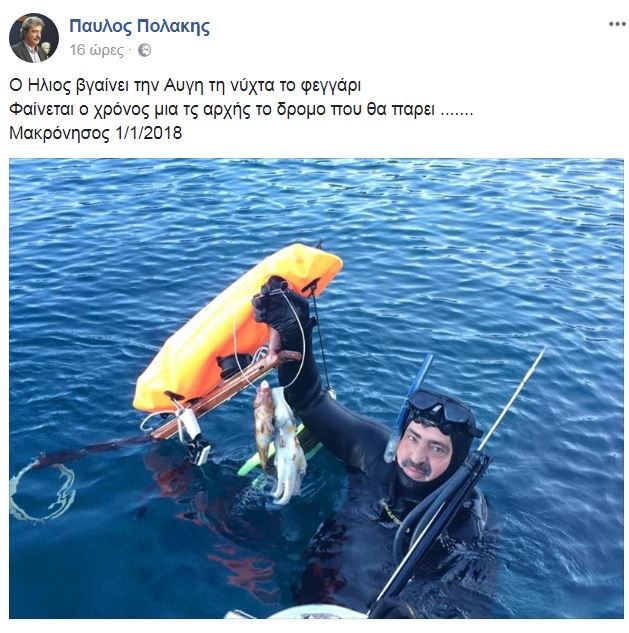Viewport: 629px width, 633px height.
Task: Open the three-dot post options menu
Action: click(617, 25)
